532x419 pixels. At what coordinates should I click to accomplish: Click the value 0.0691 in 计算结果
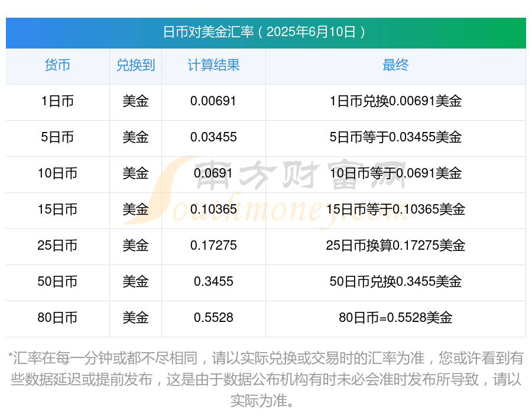tap(213, 173)
